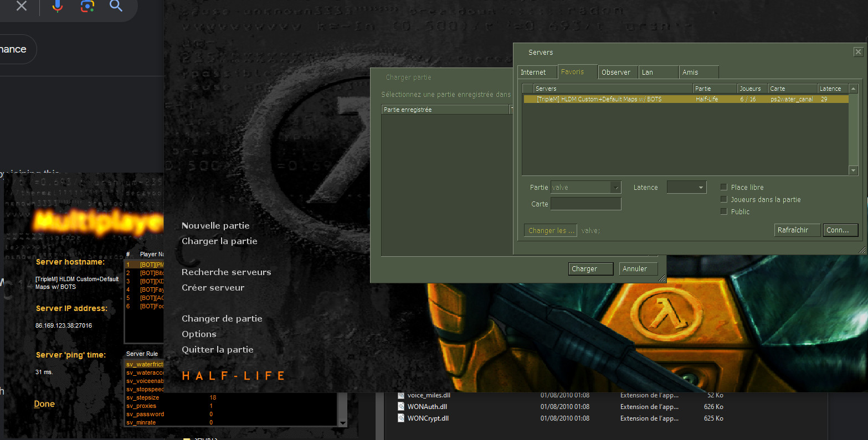This screenshot has width=868, height=440.
Task: Select player row 3 [BOT] entry
Action: click(x=144, y=281)
